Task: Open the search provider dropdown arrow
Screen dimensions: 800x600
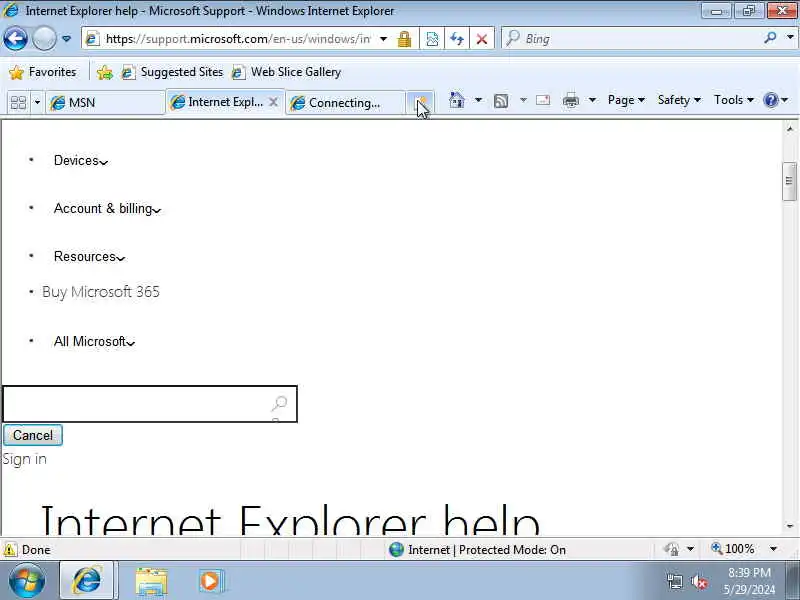Action: [790, 38]
